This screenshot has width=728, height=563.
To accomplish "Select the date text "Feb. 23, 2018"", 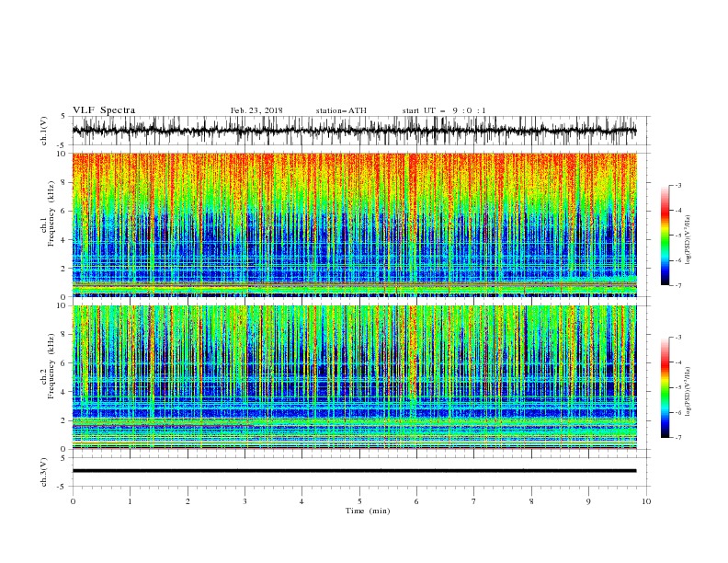I will coord(256,110).
